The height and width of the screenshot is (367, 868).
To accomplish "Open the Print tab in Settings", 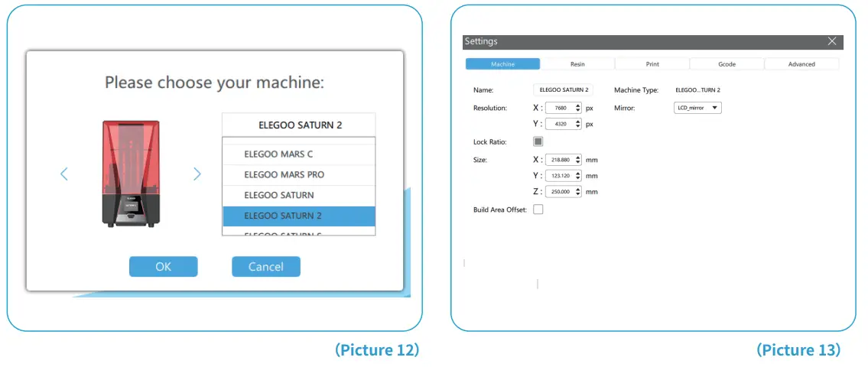I will point(652,64).
